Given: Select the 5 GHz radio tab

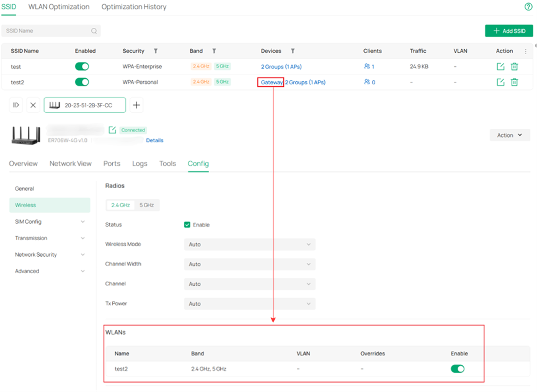Looking at the screenshot, I should (147, 205).
